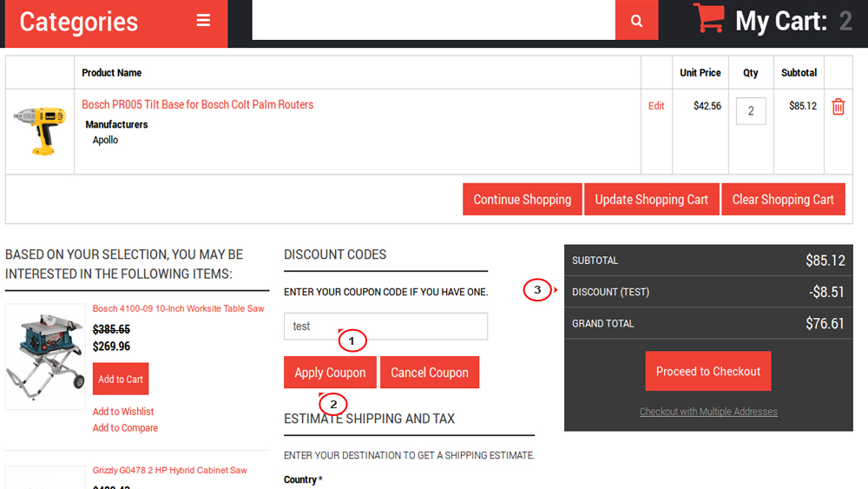Click the SUBTOTAL label in totals panel
This screenshot has height=489, width=868.
(595, 261)
